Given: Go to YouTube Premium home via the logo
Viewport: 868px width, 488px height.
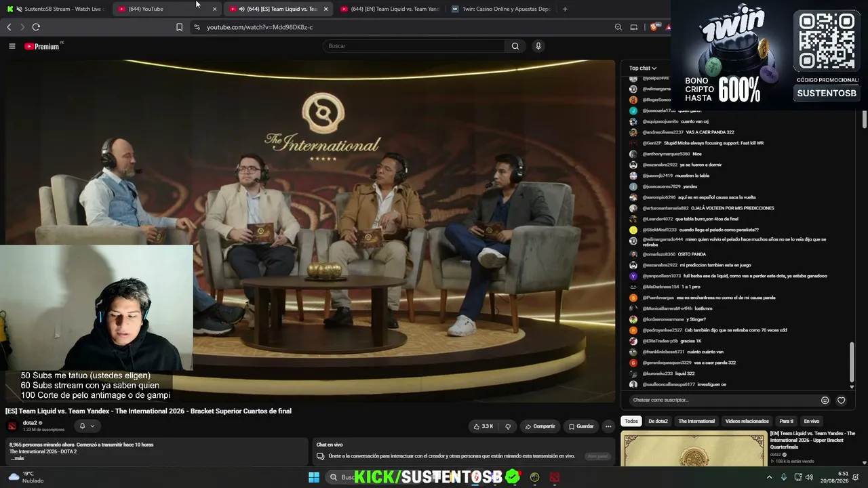Looking at the screenshot, I should click(x=42, y=46).
